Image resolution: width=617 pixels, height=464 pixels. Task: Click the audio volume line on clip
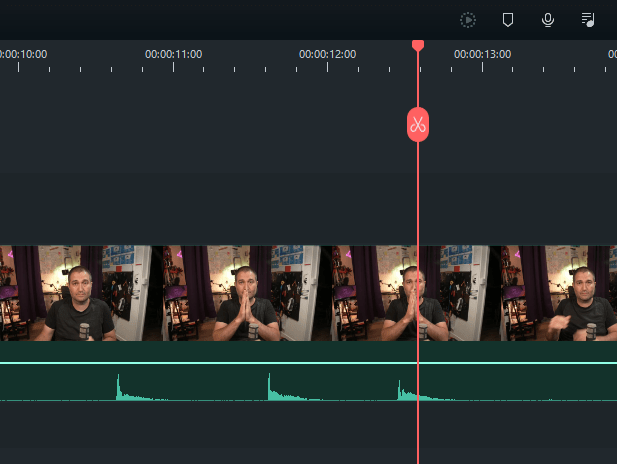pyautogui.click(x=308, y=363)
